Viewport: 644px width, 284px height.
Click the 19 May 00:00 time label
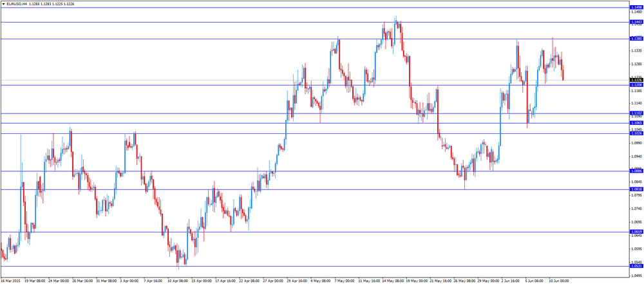pos(417,281)
